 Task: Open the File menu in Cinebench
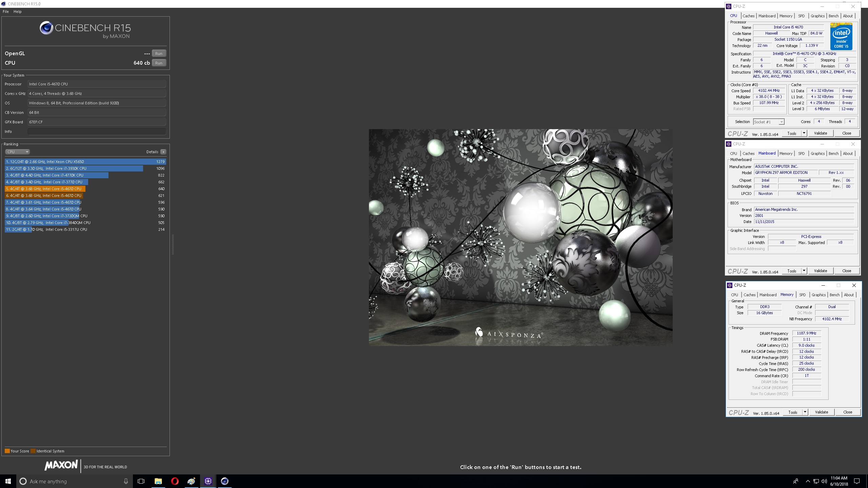click(x=6, y=12)
